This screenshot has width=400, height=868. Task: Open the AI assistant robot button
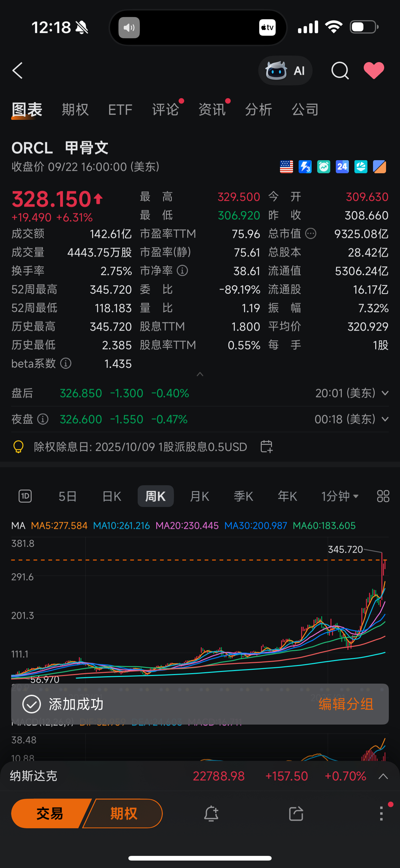[285, 70]
